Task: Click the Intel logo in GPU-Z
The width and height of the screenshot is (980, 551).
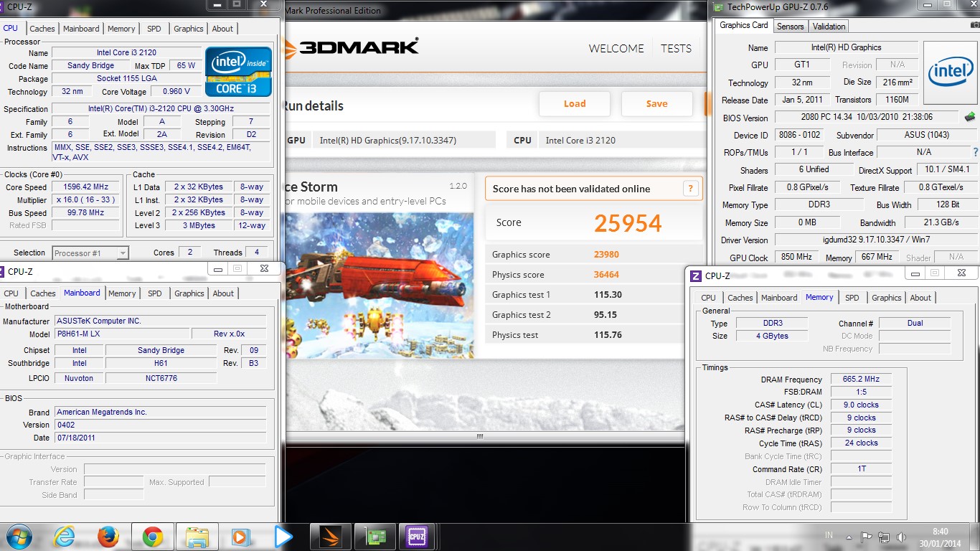Action: (x=951, y=73)
